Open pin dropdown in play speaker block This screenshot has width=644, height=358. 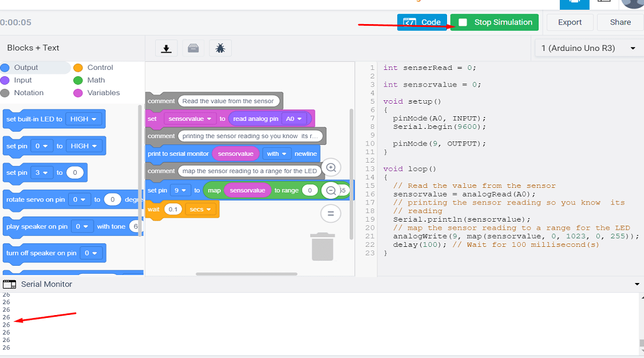(82, 226)
